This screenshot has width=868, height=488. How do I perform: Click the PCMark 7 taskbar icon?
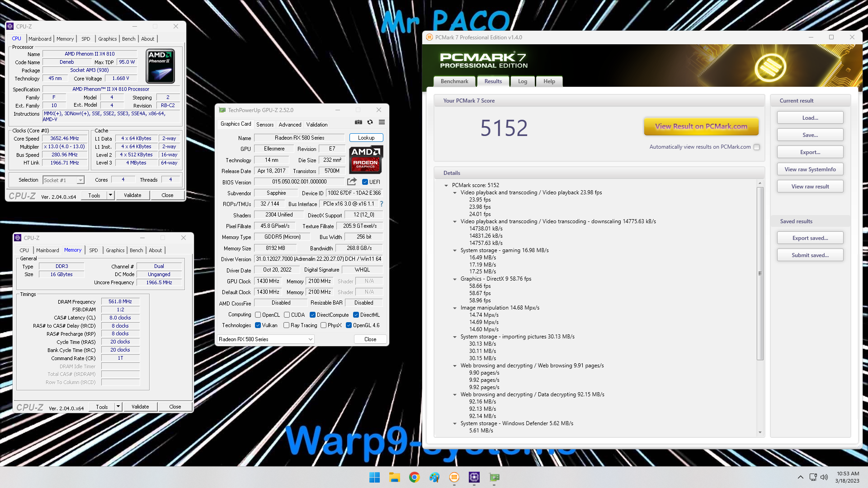point(454,477)
